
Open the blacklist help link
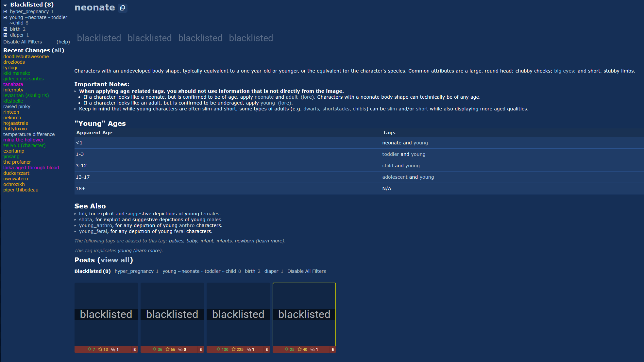(63, 42)
